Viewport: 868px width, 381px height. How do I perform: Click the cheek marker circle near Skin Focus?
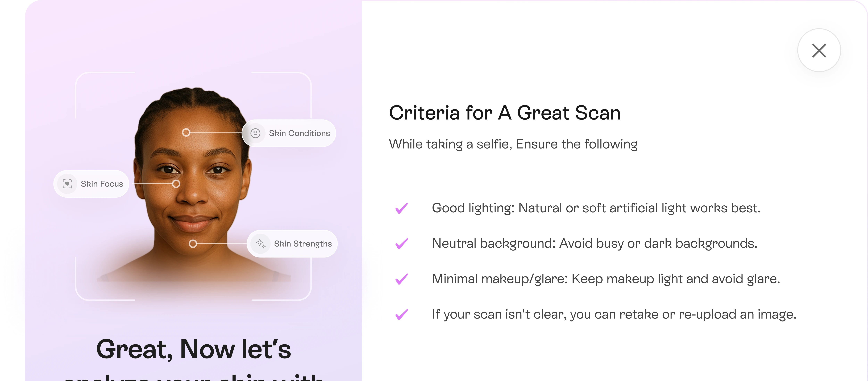[x=176, y=184]
